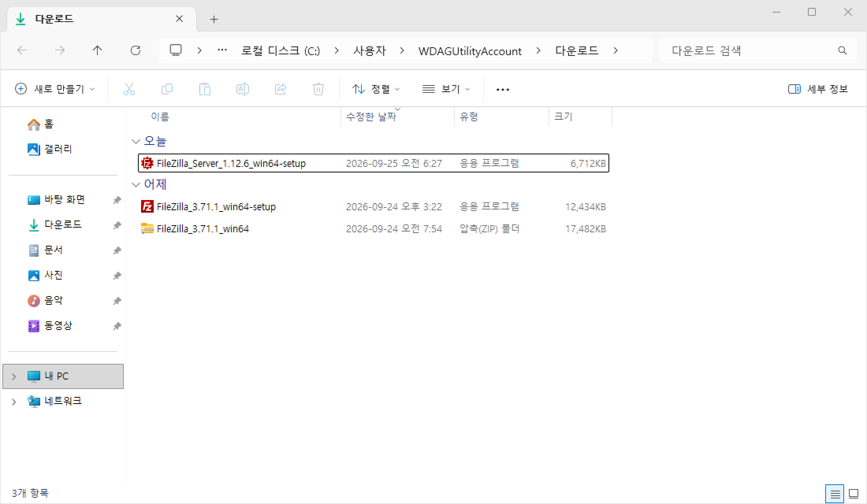Image resolution: width=867 pixels, height=504 pixels.
Task: Open the 정렬 sort dropdown
Action: click(376, 89)
